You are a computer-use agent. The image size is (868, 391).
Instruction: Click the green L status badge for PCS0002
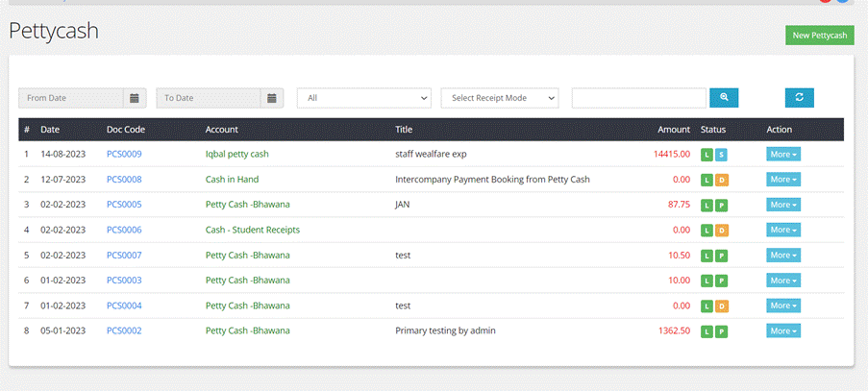point(707,331)
